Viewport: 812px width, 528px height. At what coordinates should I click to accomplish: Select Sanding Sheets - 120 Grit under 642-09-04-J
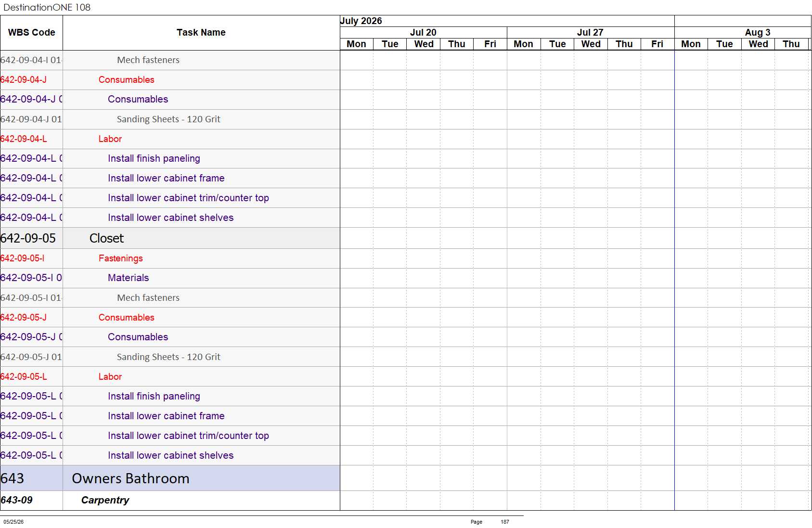(x=168, y=119)
